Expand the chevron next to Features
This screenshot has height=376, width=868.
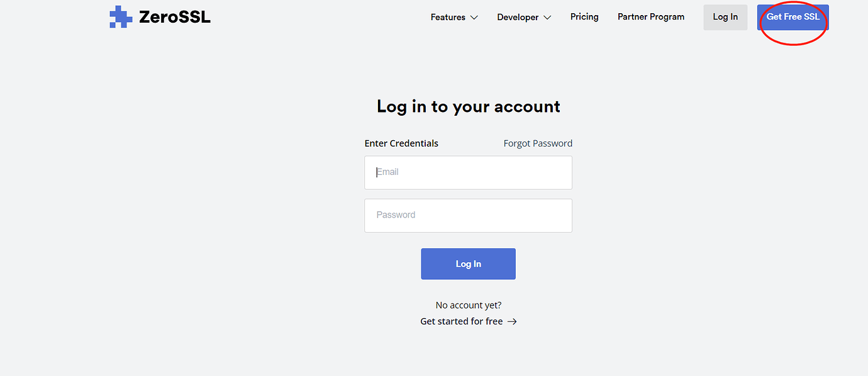[x=474, y=18]
